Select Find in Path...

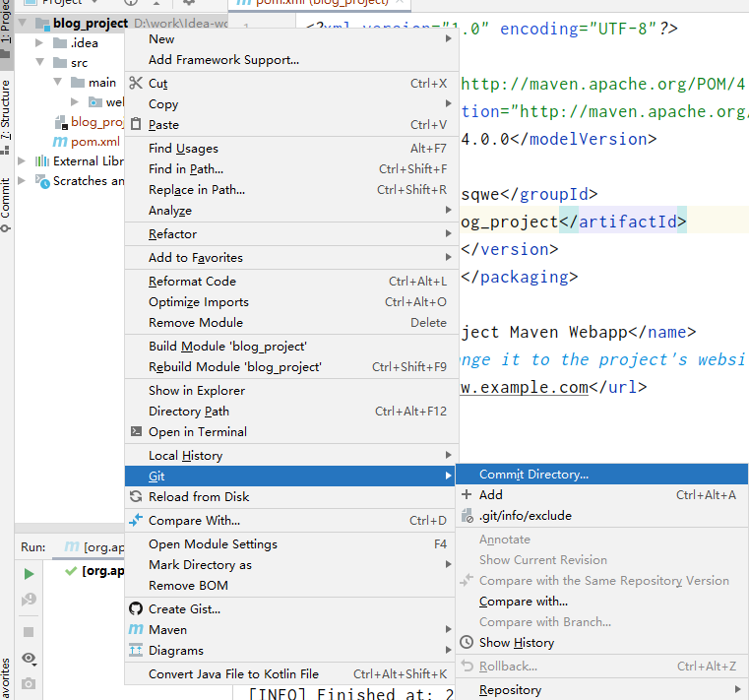pos(291,168)
